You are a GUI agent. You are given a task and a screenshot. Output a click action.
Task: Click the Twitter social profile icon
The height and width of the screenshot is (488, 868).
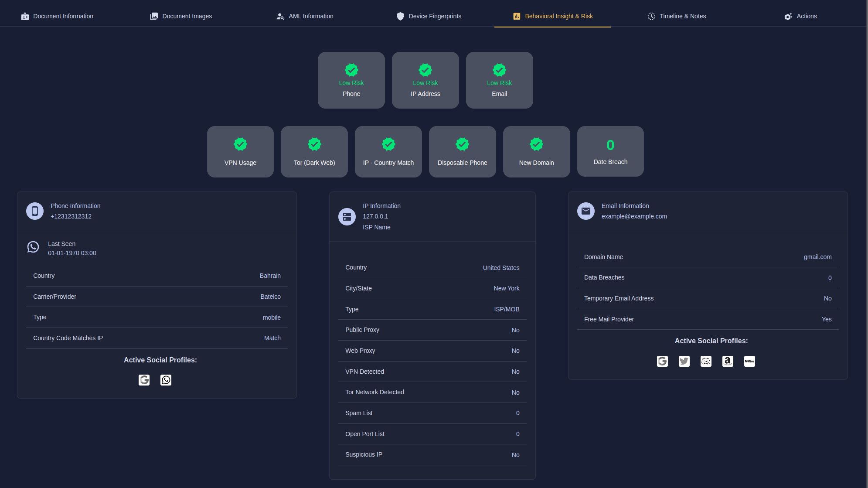pos(684,361)
